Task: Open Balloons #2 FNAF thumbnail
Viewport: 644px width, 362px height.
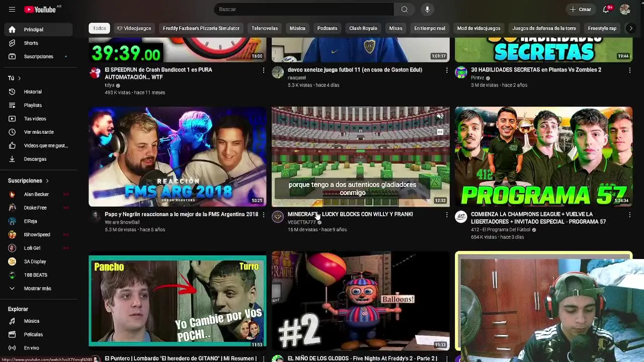Action: click(361, 301)
